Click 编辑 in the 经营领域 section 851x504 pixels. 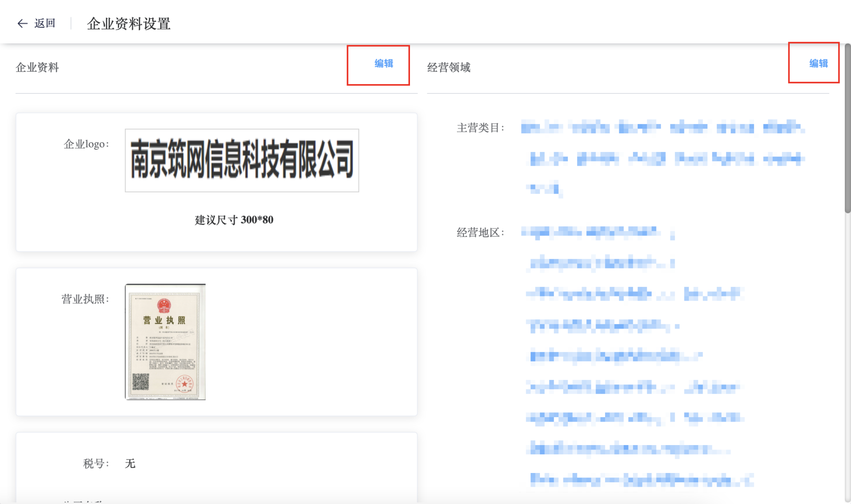click(818, 64)
